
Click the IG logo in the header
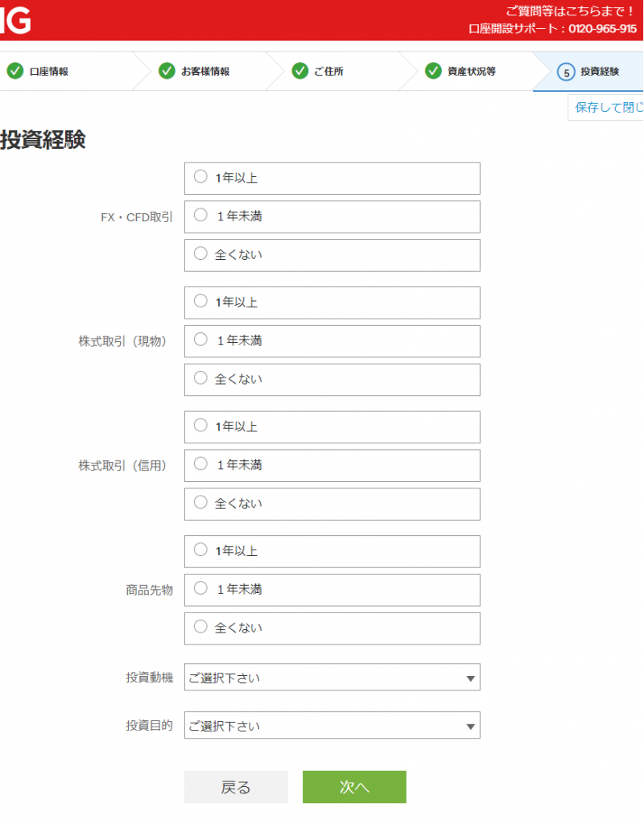coord(16,21)
